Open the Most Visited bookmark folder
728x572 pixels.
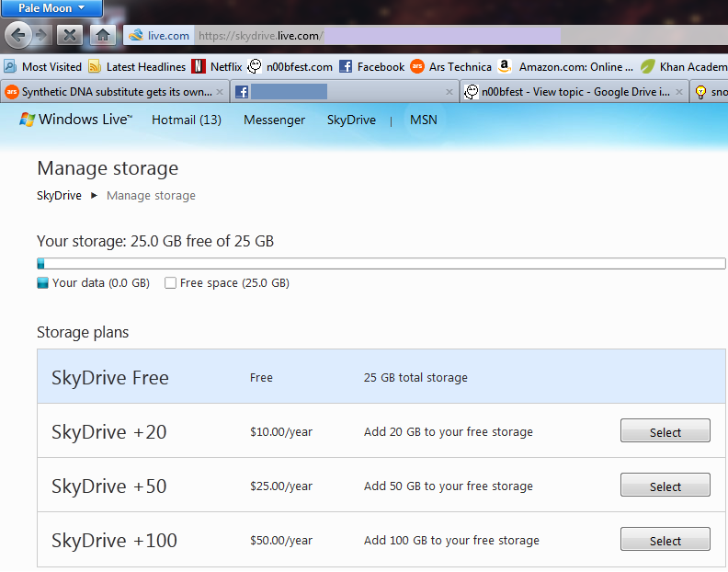pyautogui.click(x=42, y=67)
